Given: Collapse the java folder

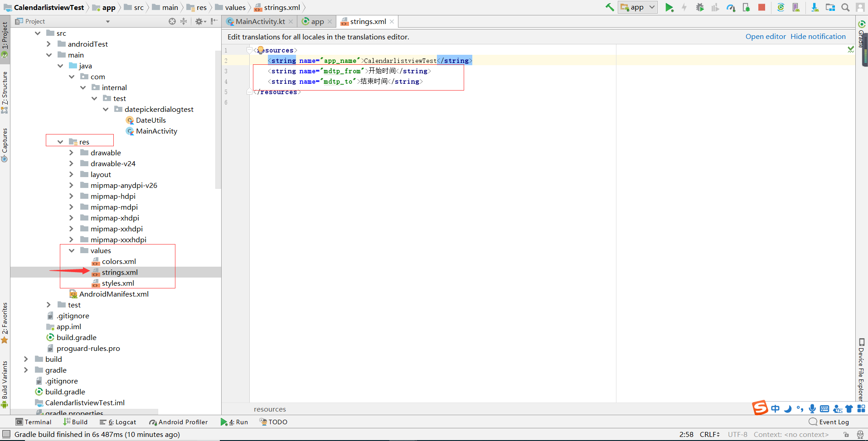Looking at the screenshot, I should [60, 66].
